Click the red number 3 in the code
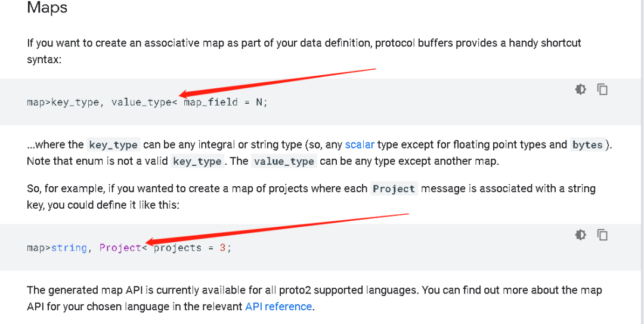Screen dimensions: 644x324 point(222,248)
